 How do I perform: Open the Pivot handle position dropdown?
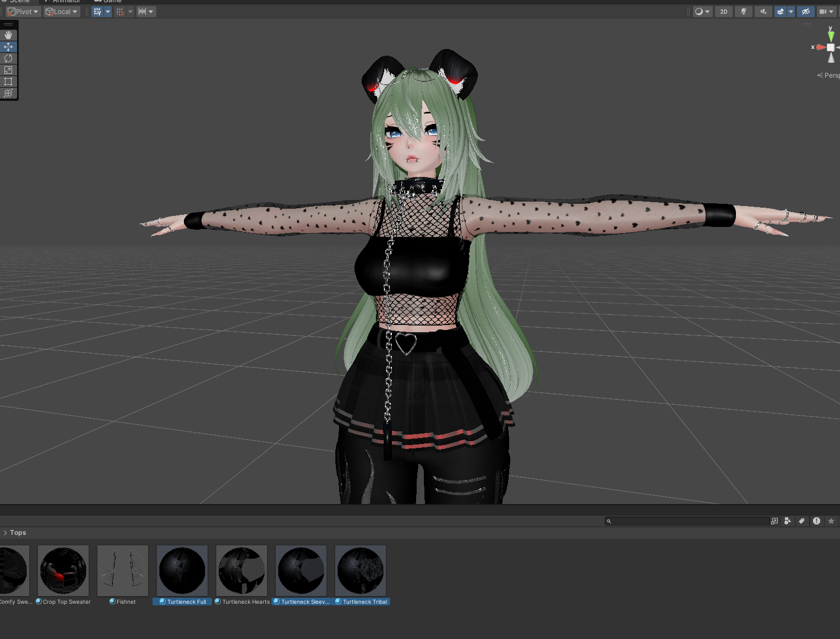23,12
